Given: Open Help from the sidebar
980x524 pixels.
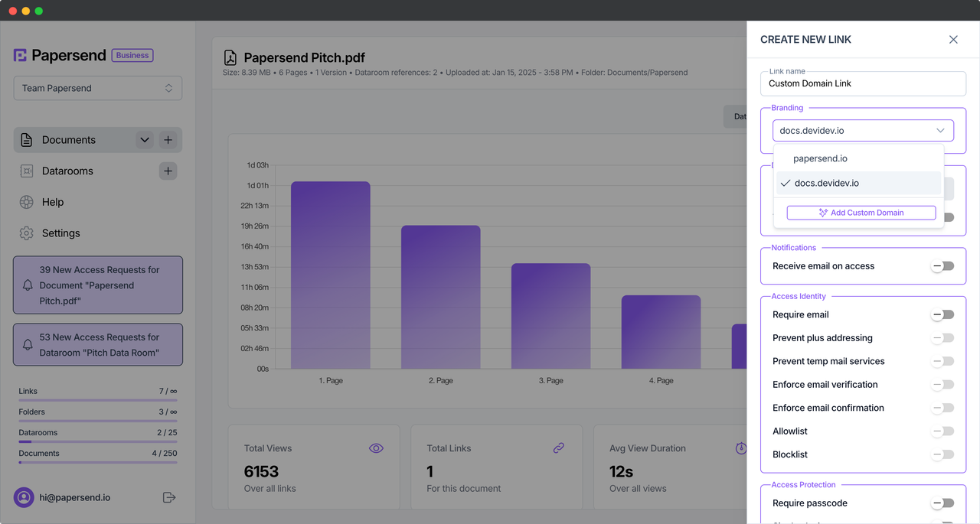Looking at the screenshot, I should [54, 202].
